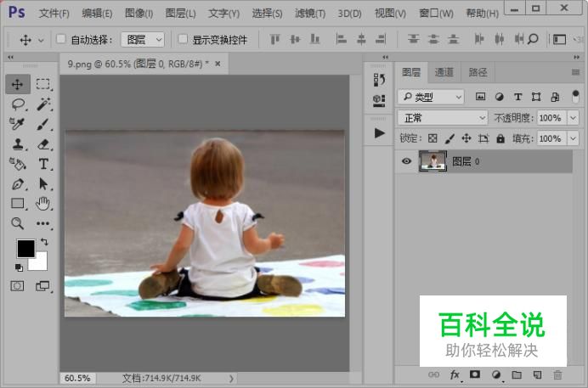
Task: Create a new layer group folder
Action: (x=517, y=374)
